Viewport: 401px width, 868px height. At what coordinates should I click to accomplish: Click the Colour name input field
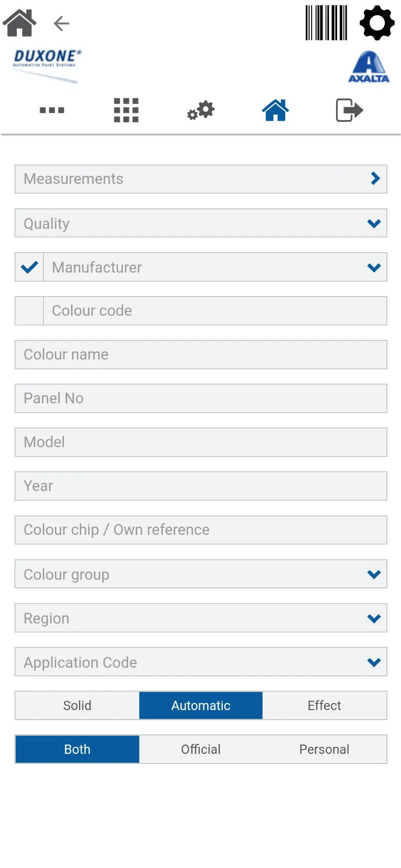point(201,355)
